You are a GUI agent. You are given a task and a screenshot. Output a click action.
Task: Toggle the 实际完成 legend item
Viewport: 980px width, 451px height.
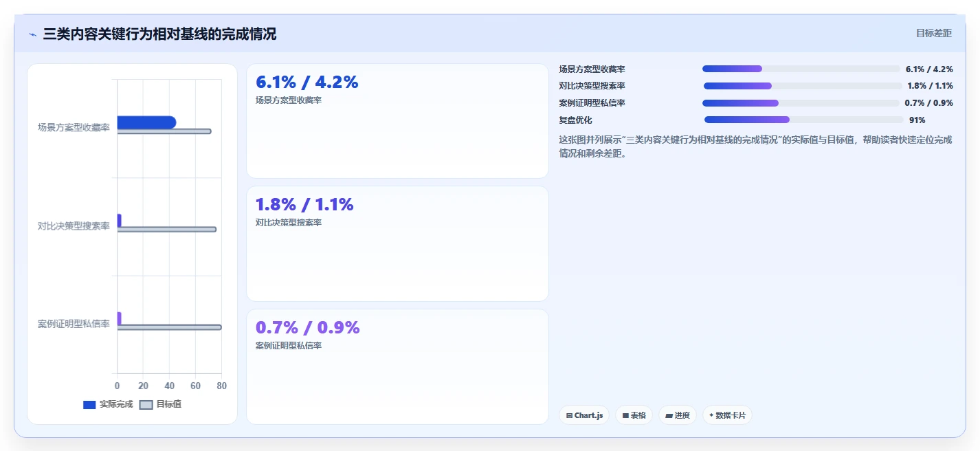pyautogui.click(x=108, y=404)
